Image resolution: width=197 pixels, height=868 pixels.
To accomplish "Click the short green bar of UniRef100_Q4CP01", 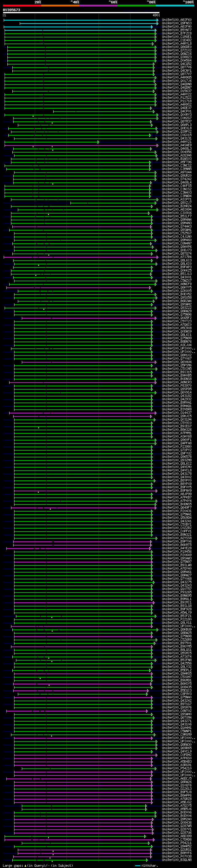I will [104, 111].
